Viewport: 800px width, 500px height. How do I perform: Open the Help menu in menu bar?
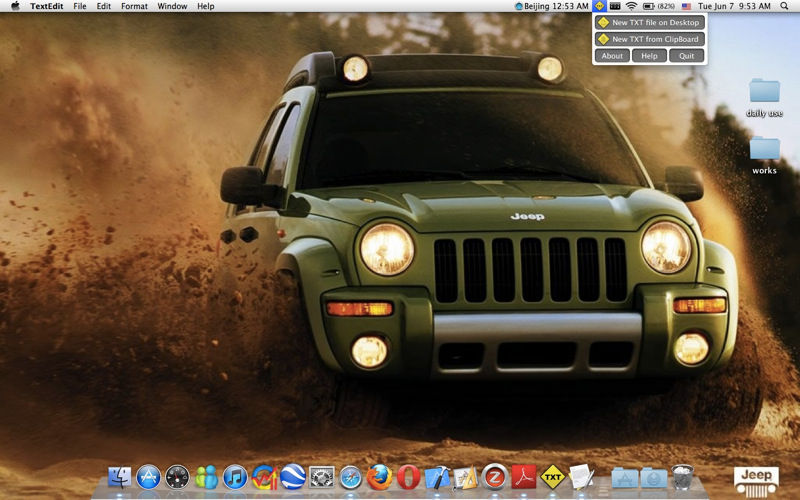tap(206, 6)
